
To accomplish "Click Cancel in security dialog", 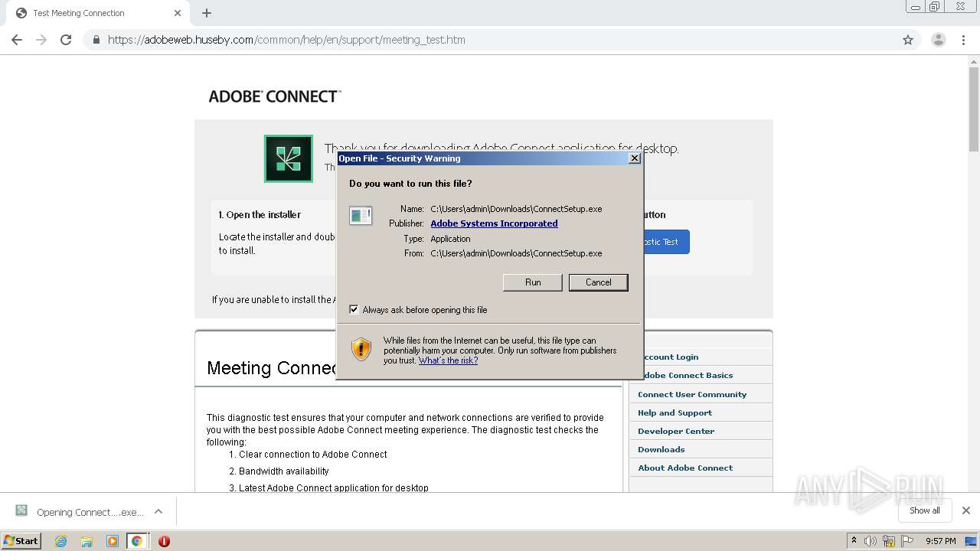I will (x=599, y=282).
